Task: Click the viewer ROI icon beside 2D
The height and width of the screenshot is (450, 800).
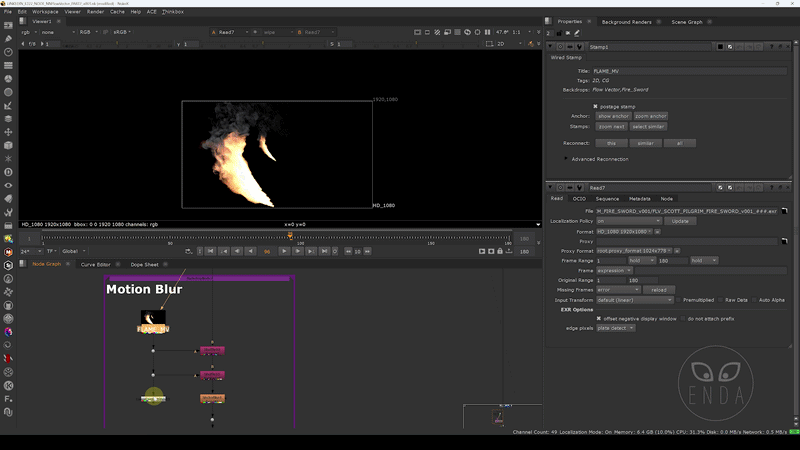Action: click(x=489, y=44)
